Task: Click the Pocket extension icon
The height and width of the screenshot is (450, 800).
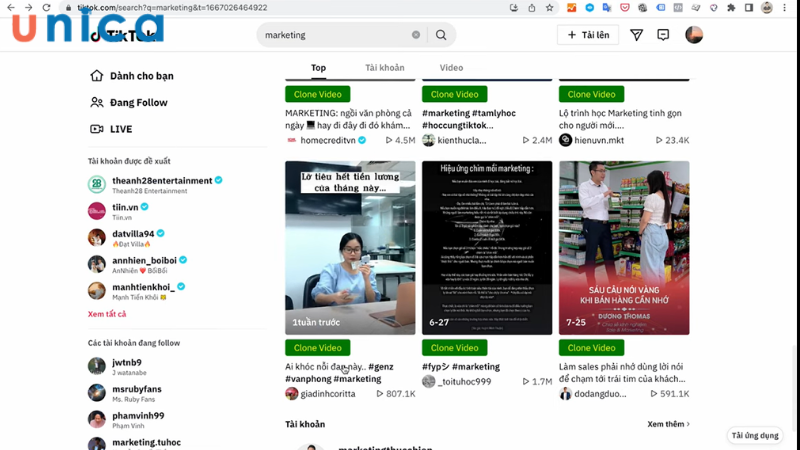Action: [x=624, y=8]
